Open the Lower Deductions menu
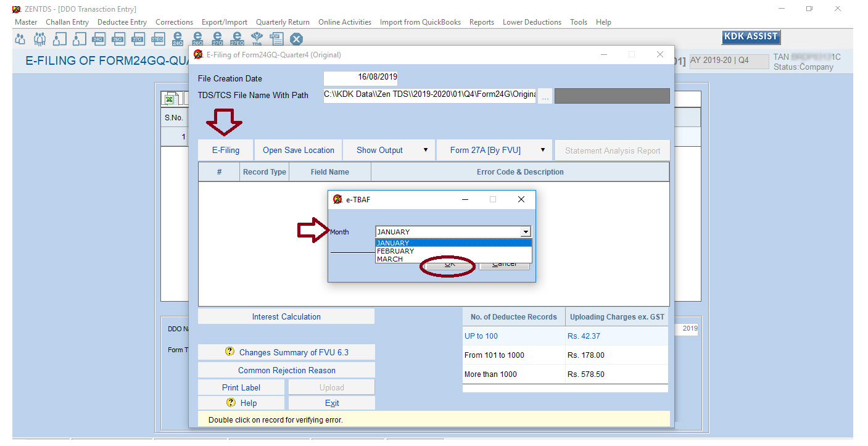This screenshot has height=446, width=868. (x=532, y=22)
